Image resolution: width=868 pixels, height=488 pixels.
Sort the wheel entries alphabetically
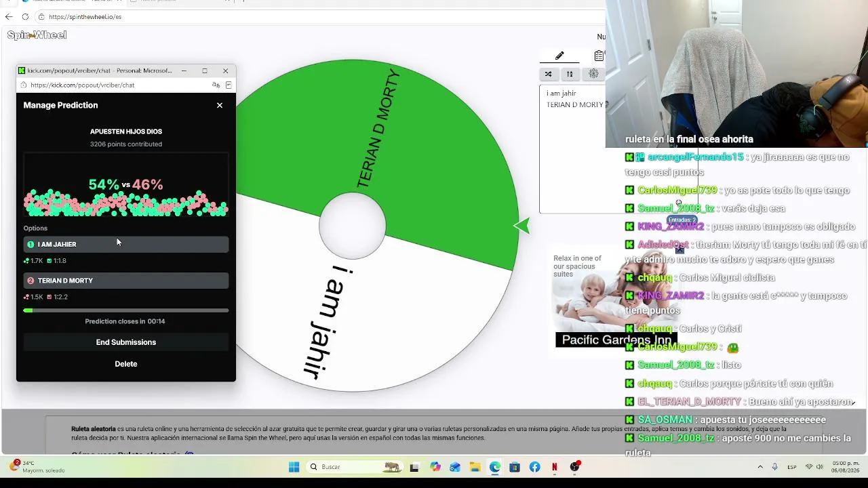570,74
